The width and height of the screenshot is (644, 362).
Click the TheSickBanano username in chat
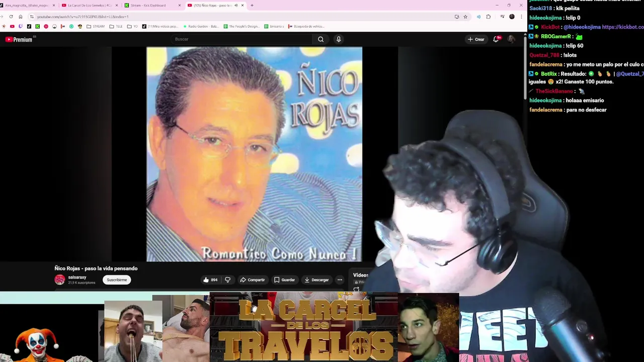[554, 92]
